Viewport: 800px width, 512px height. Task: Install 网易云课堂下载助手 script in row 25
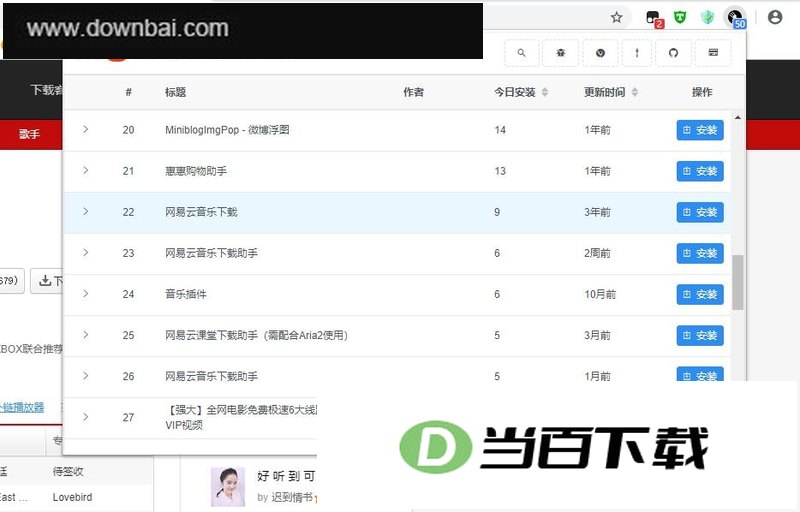[x=700, y=336]
